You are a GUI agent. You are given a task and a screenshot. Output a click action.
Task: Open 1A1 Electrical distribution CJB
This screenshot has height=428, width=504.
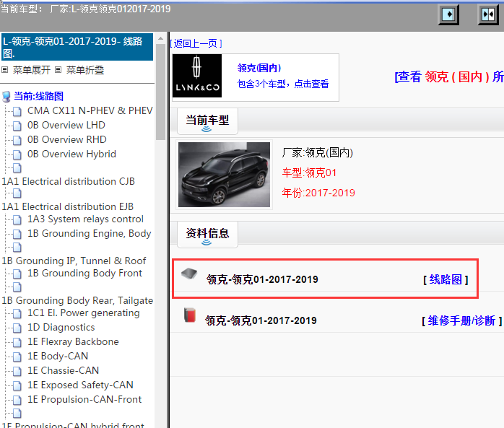pyautogui.click(x=68, y=181)
